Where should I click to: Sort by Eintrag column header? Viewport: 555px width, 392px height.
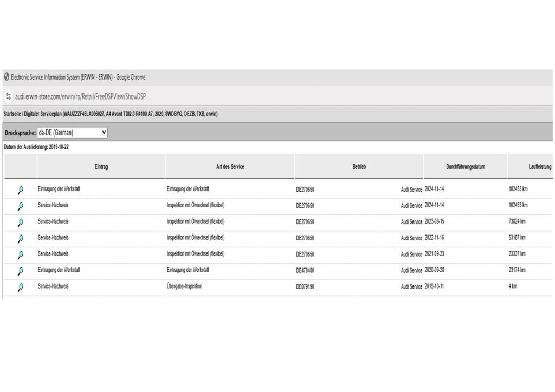[x=101, y=167]
